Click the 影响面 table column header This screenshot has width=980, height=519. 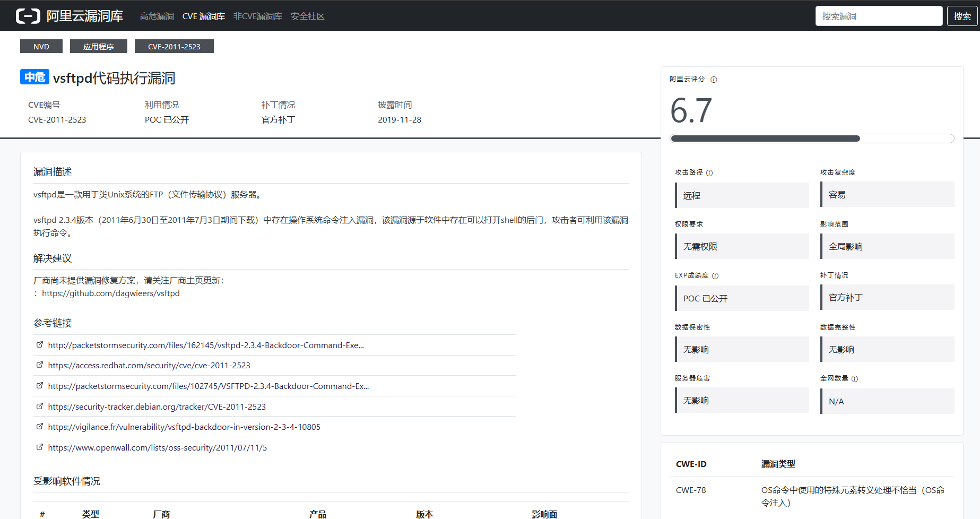544,514
